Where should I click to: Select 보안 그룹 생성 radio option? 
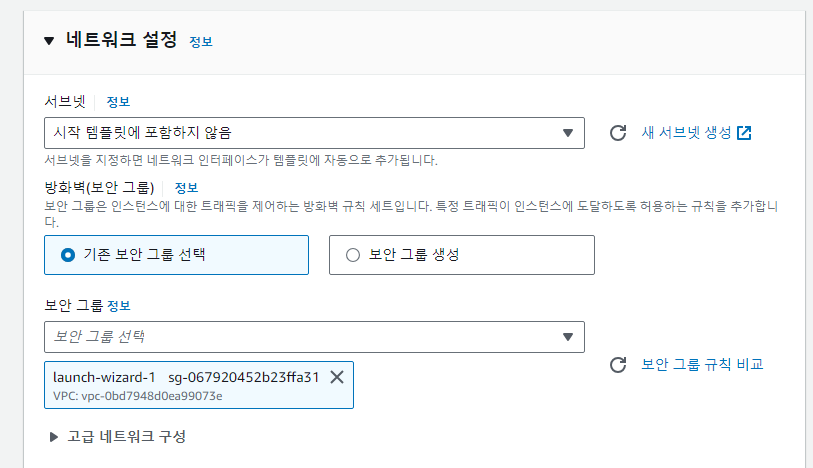coord(353,255)
